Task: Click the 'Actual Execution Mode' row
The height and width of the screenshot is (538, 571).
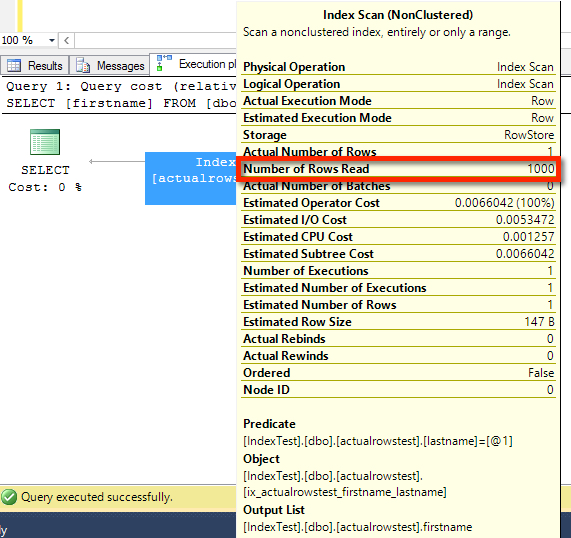Action: (398, 101)
